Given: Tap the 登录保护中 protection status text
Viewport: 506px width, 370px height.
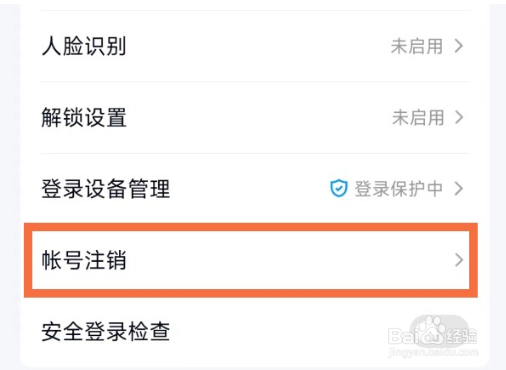Looking at the screenshot, I should click(x=399, y=189).
